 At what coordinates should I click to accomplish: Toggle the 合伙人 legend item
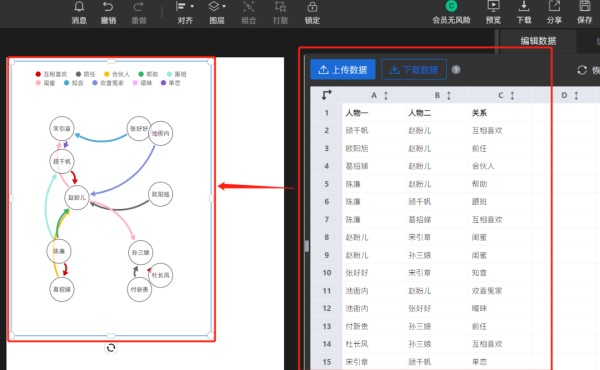(117, 74)
